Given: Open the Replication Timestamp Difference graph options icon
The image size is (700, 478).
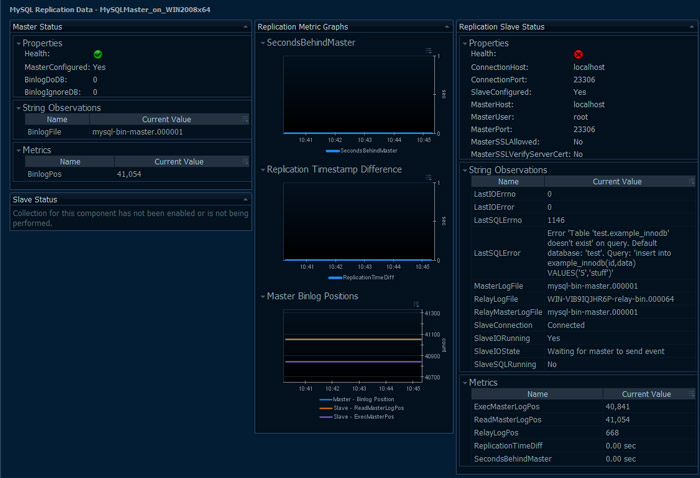Looking at the screenshot, I should (x=429, y=178).
